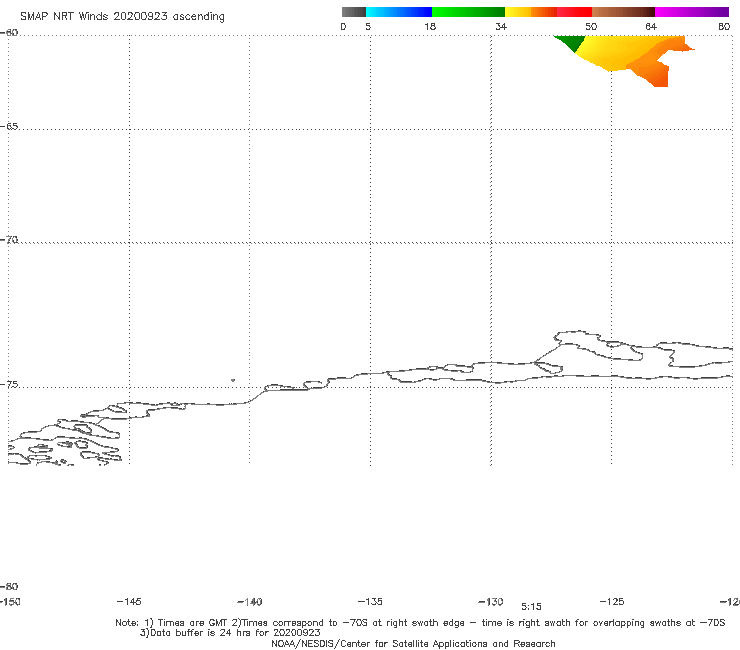Click the color bar label '34'
The width and height of the screenshot is (740, 650).
pyautogui.click(x=501, y=26)
